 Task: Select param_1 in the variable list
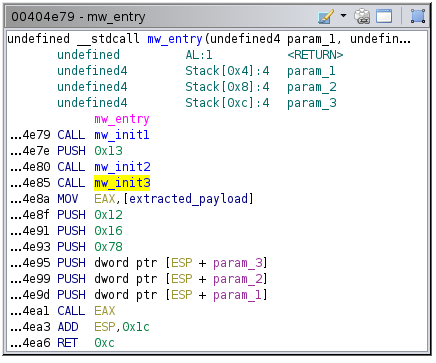coord(311,71)
